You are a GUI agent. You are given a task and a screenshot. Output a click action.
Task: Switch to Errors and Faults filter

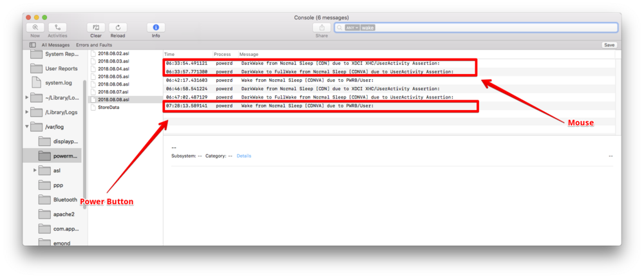click(x=94, y=45)
